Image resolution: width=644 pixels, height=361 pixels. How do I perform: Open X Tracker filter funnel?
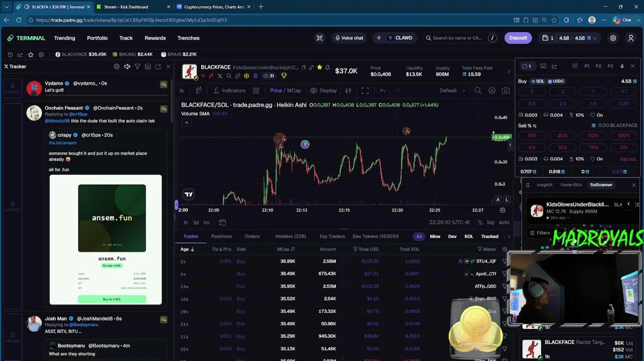coord(137,67)
